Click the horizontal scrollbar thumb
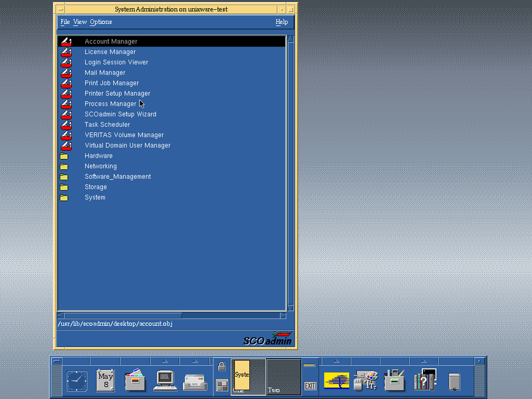Image resolution: width=532 pixels, height=399 pixels. pos(123,315)
